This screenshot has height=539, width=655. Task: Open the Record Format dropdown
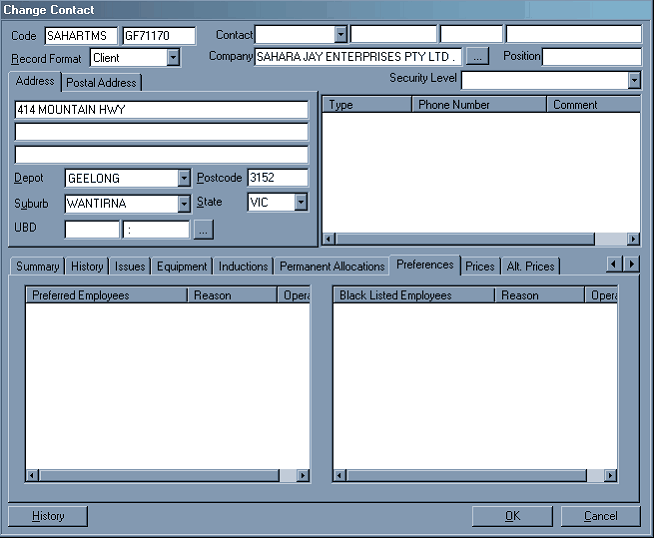(173, 58)
